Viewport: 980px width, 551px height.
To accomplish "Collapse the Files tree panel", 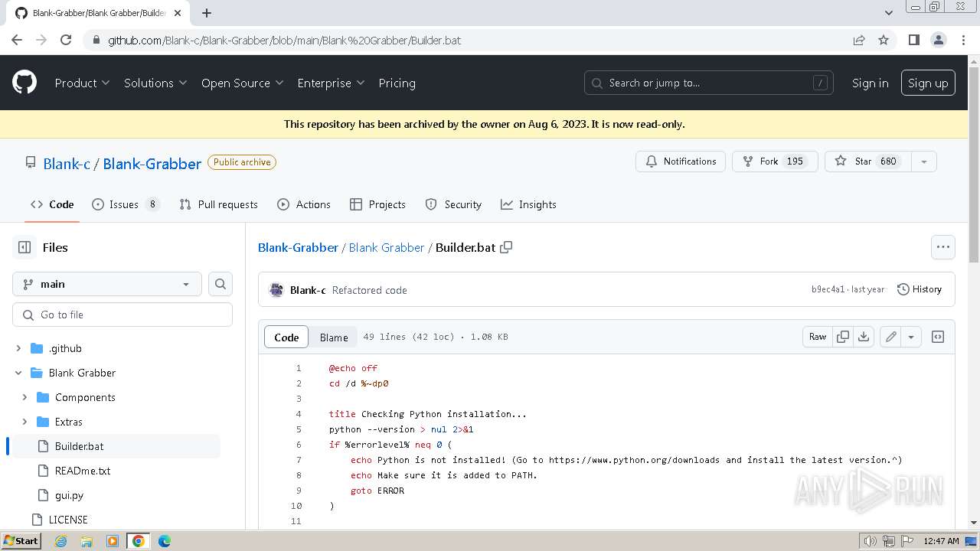I will (24, 247).
